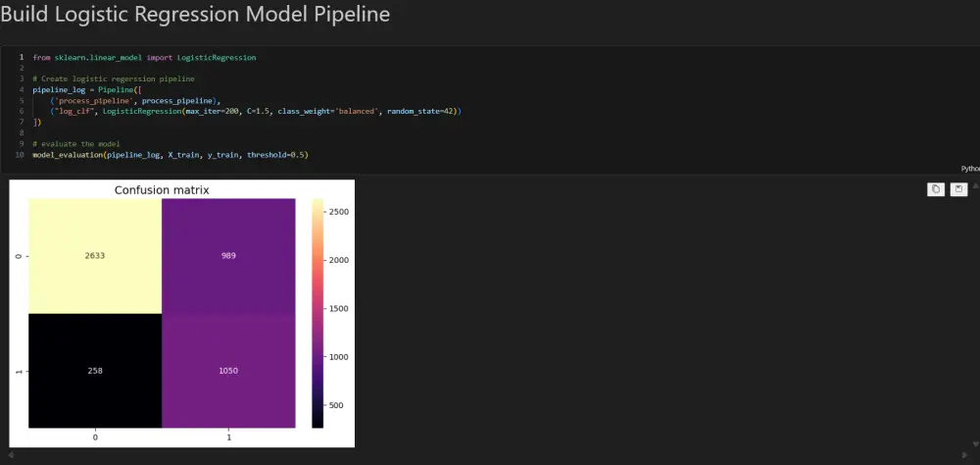
Task: Click the 1050 cell in confusion matrix
Action: 228,370
